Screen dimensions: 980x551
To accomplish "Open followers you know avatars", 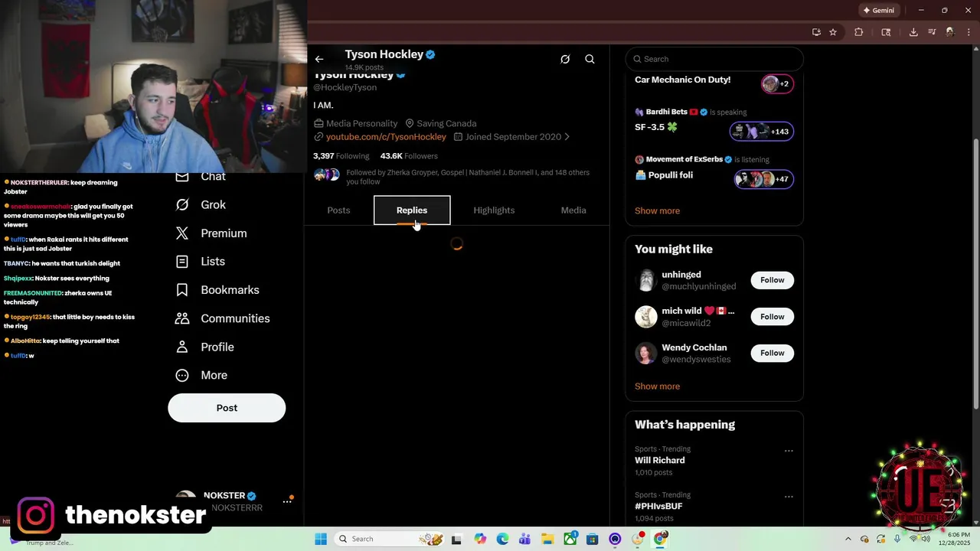I will point(327,174).
